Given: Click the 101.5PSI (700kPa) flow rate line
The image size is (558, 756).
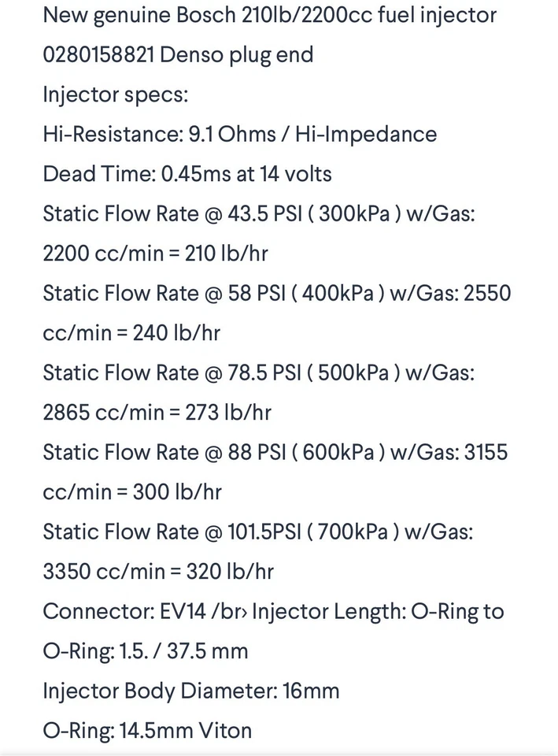Looking at the screenshot, I should click(257, 532).
